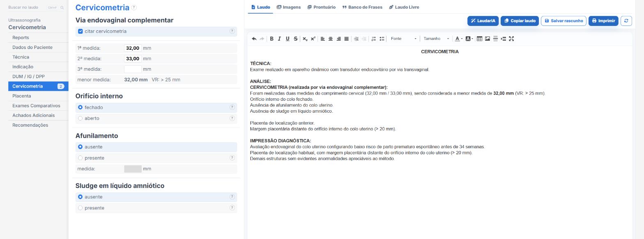Justify the report text
644x239 pixels.
(347, 39)
